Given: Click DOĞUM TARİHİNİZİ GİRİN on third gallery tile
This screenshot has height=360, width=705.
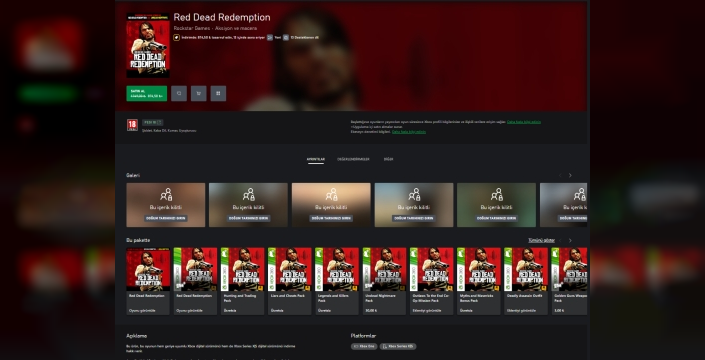Looking at the screenshot, I should (331, 218).
